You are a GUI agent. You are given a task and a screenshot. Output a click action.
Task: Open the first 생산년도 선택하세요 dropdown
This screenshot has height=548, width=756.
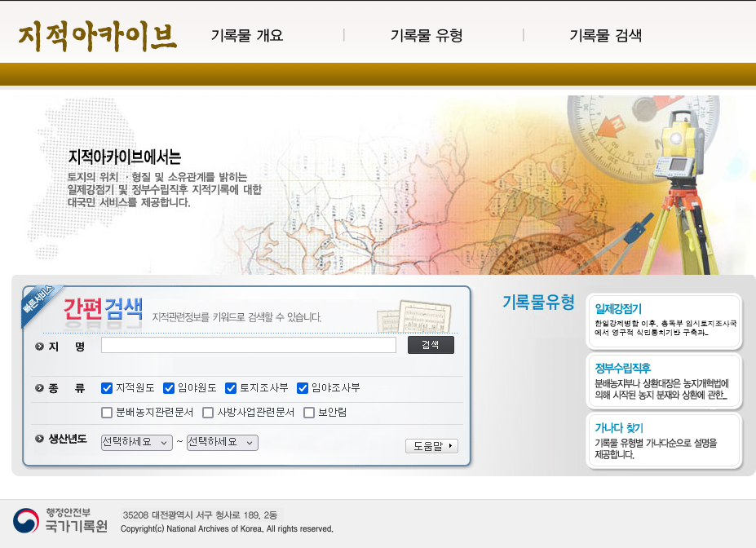135,442
